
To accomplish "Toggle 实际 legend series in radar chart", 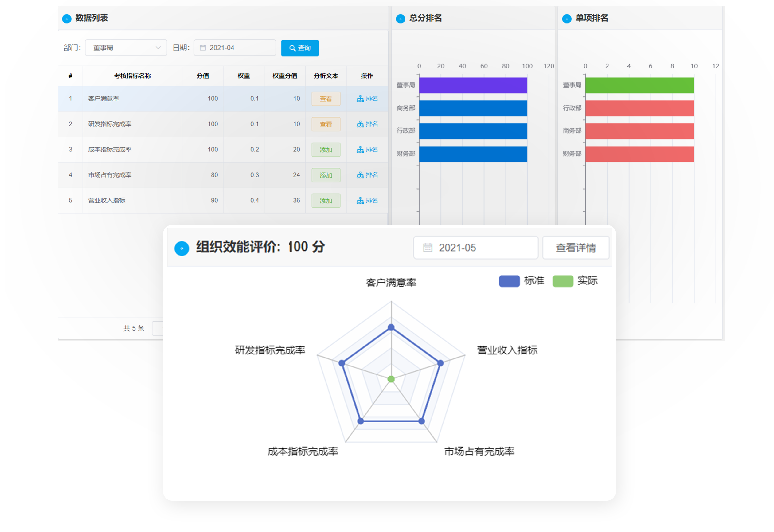I will (563, 281).
